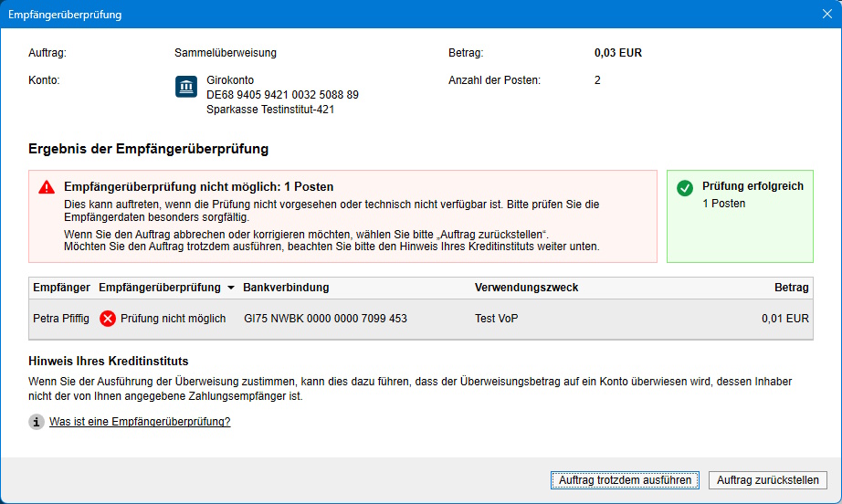Sort by the Verwendungszweck column header
Viewport: 842px width, 504px height.
[526, 288]
